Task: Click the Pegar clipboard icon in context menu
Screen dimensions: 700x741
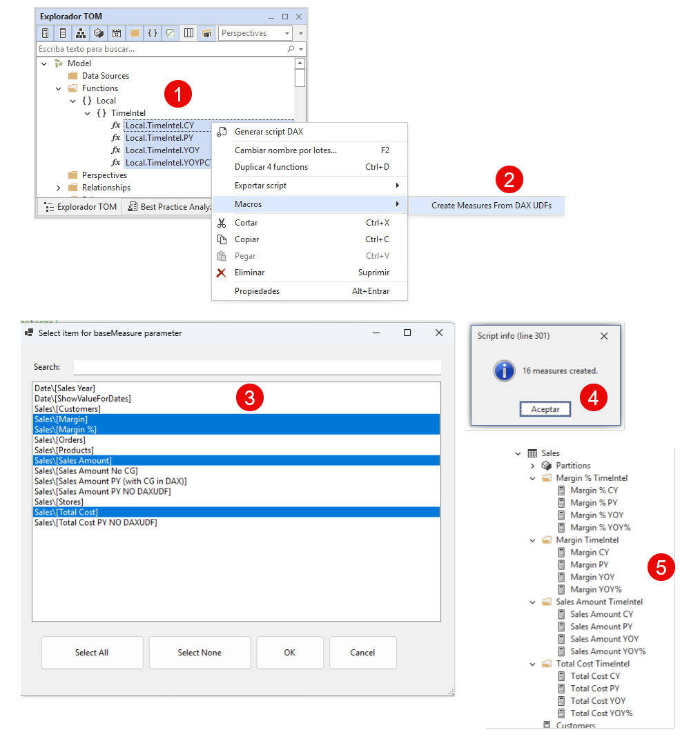Action: (222, 256)
